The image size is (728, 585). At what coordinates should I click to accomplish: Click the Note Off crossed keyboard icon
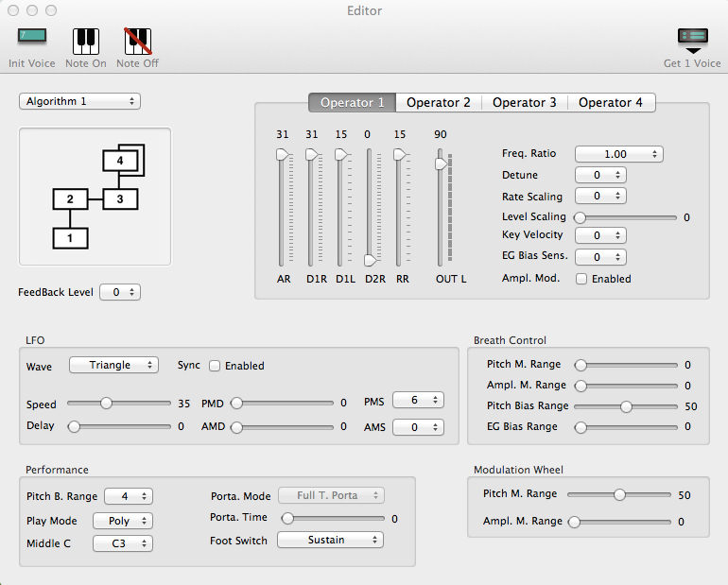click(137, 40)
